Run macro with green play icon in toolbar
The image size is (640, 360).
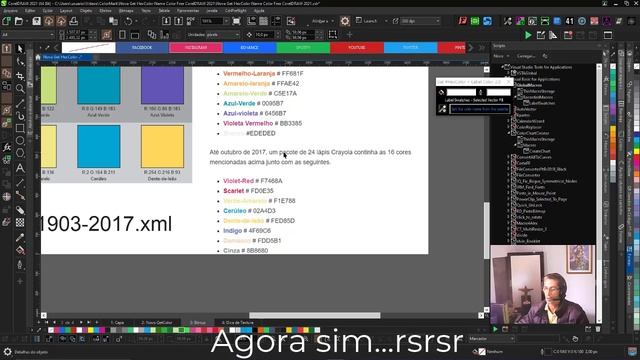(x=528, y=35)
